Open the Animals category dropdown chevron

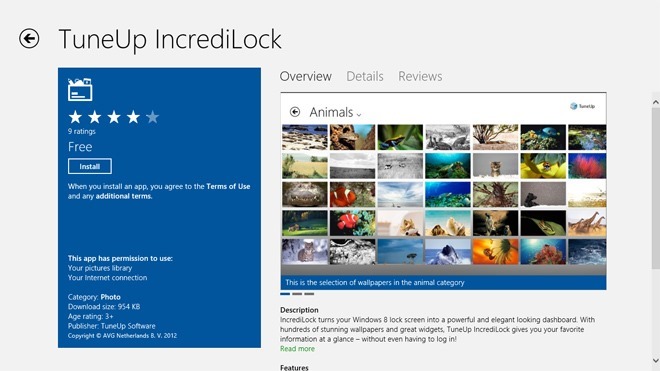[x=359, y=114]
